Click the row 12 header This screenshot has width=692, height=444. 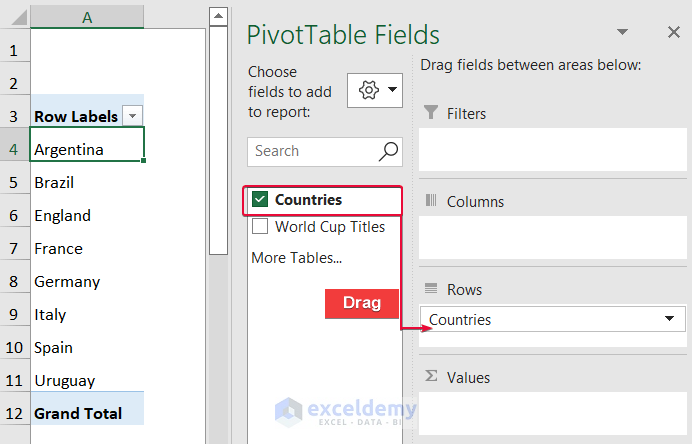click(x=14, y=413)
